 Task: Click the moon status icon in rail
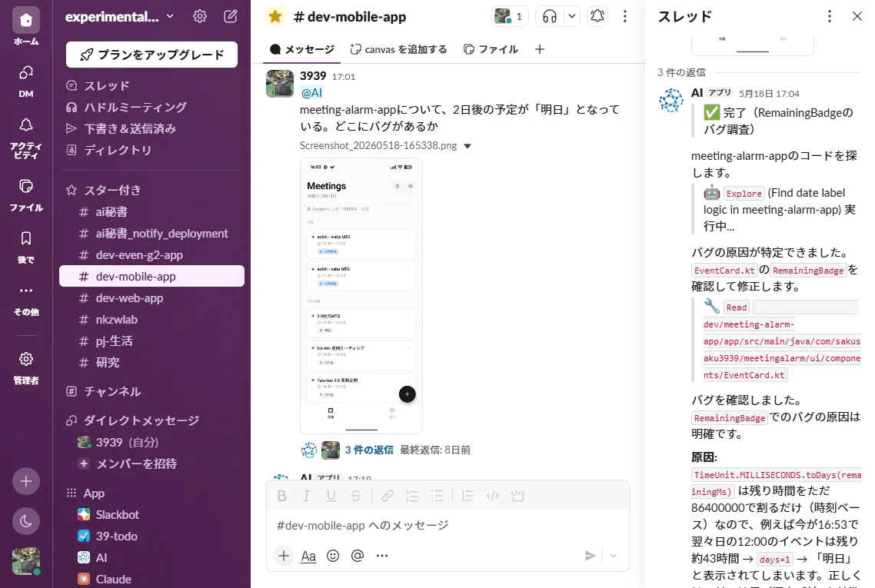pos(25,522)
